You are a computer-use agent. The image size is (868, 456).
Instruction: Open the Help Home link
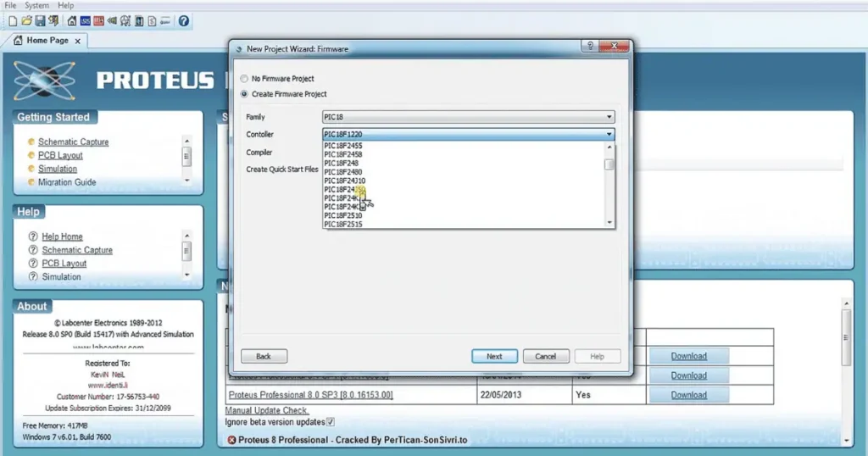62,236
